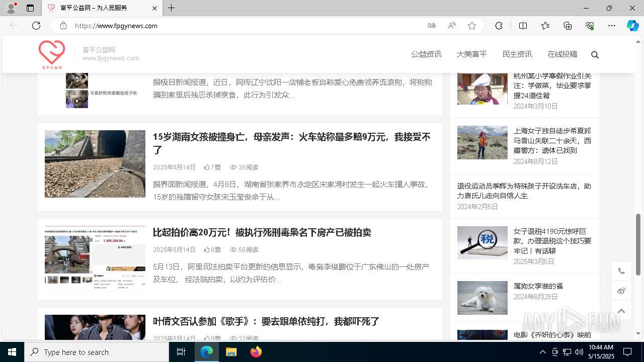Open sidebar article 女子退税4190元惊呼巨款

(x=552, y=241)
